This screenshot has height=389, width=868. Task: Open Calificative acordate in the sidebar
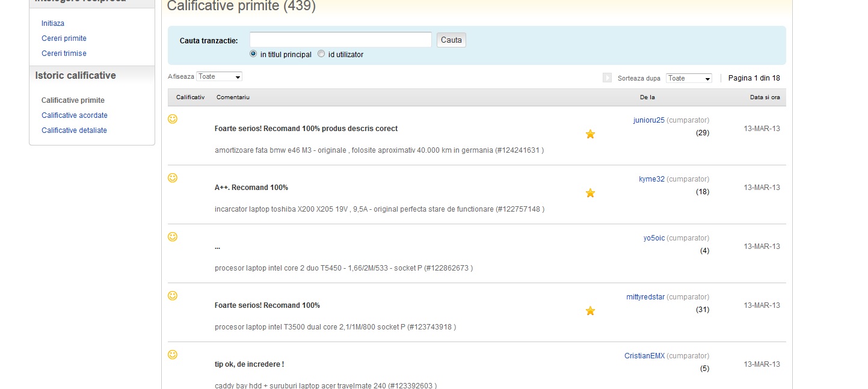75,115
